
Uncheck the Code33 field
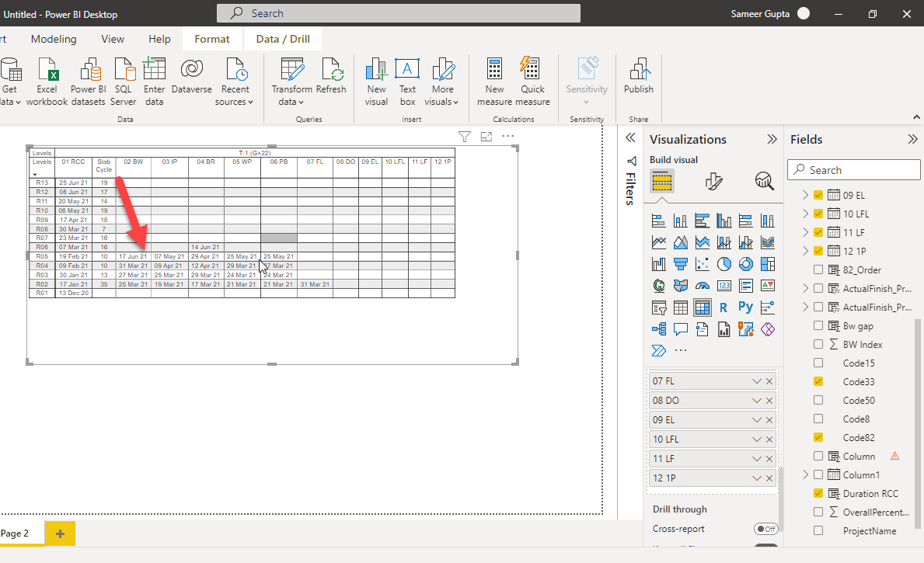818,381
